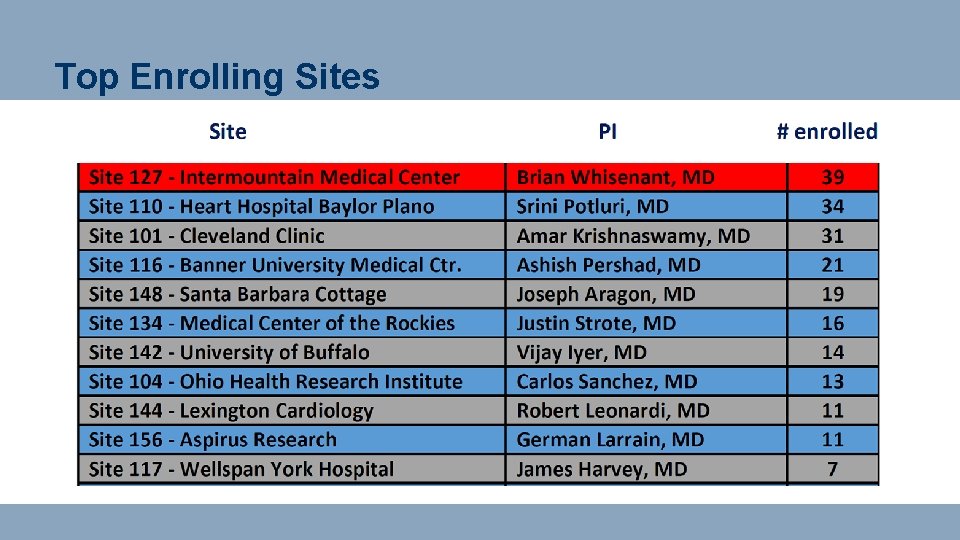960x540 pixels.
Task: Click the Site 101 Cleveland Clinic cell
Action: [x=207, y=236]
